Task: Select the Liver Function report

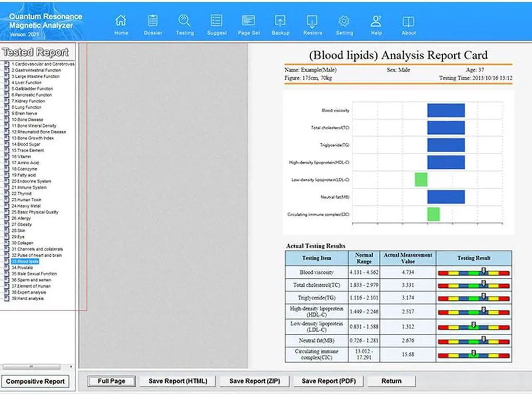Action: (27, 83)
